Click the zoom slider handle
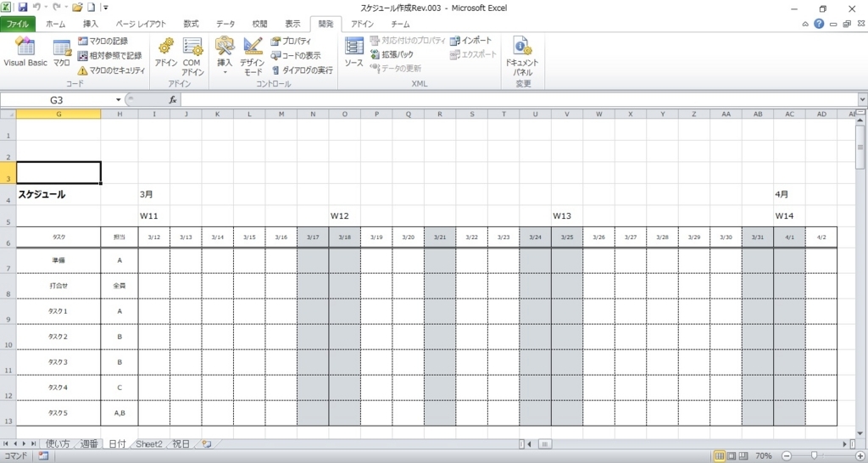This screenshot has height=463, width=868. [x=814, y=456]
